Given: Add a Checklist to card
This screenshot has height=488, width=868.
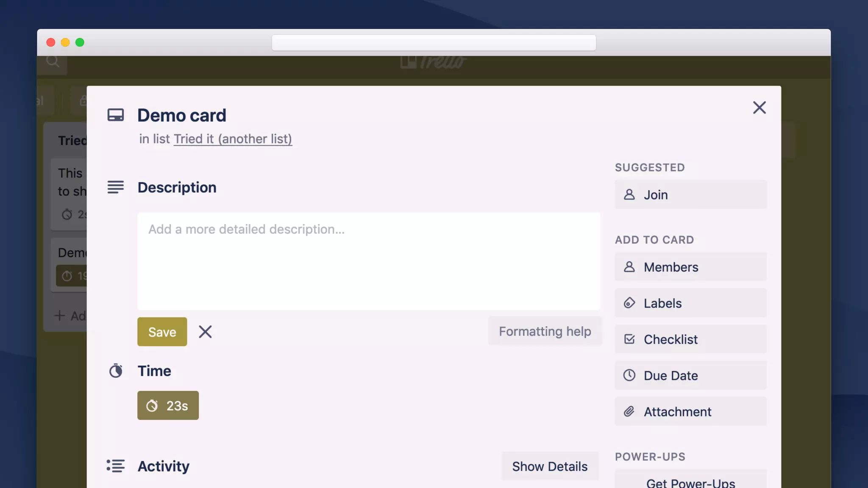Looking at the screenshot, I should click(x=690, y=339).
